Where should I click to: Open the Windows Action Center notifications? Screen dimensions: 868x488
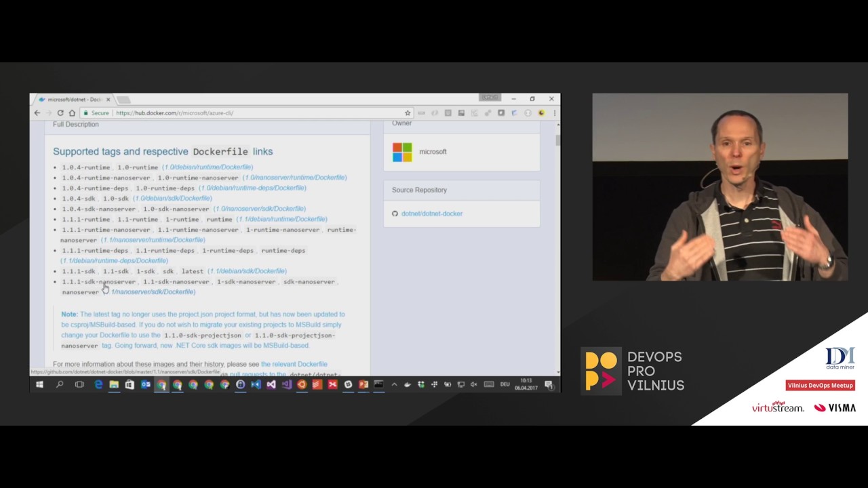pyautogui.click(x=549, y=385)
